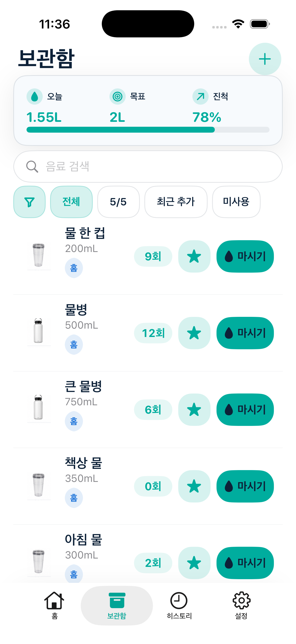The width and height of the screenshot is (296, 644).
Task: Tap the 큰 물병 bottle thumbnail
Action: tap(39, 408)
